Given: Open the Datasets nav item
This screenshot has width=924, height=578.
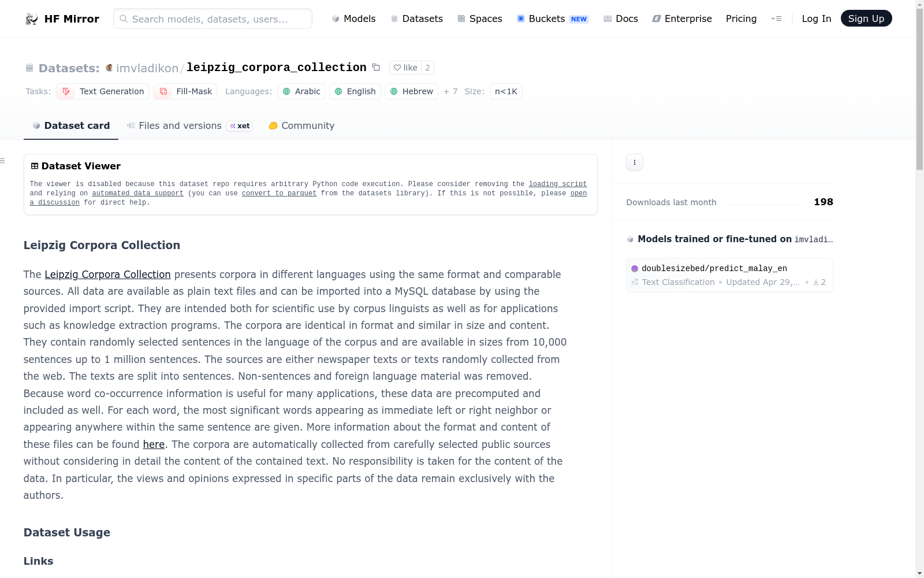Looking at the screenshot, I should pyautogui.click(x=417, y=19).
